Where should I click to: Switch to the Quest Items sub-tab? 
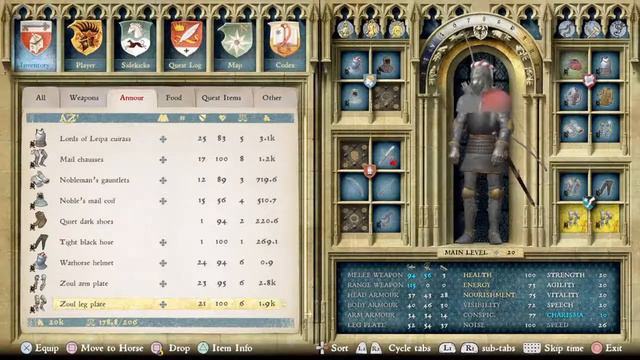(221, 98)
